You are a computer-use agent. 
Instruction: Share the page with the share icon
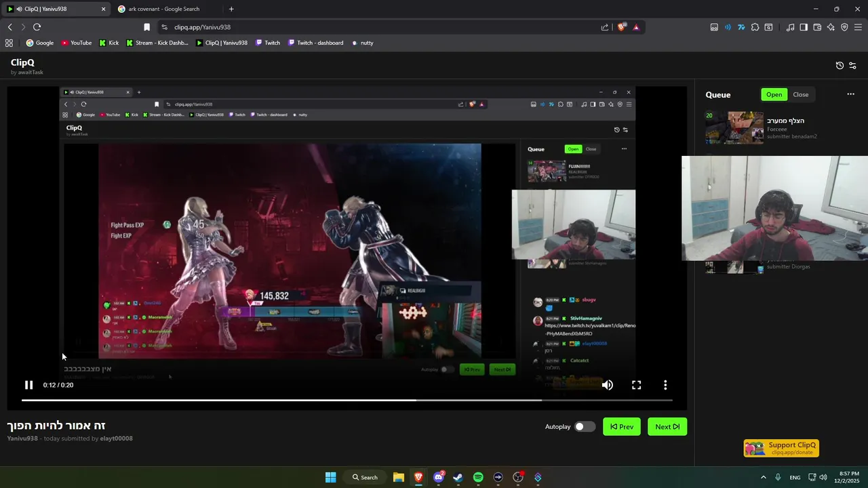pyautogui.click(x=605, y=27)
